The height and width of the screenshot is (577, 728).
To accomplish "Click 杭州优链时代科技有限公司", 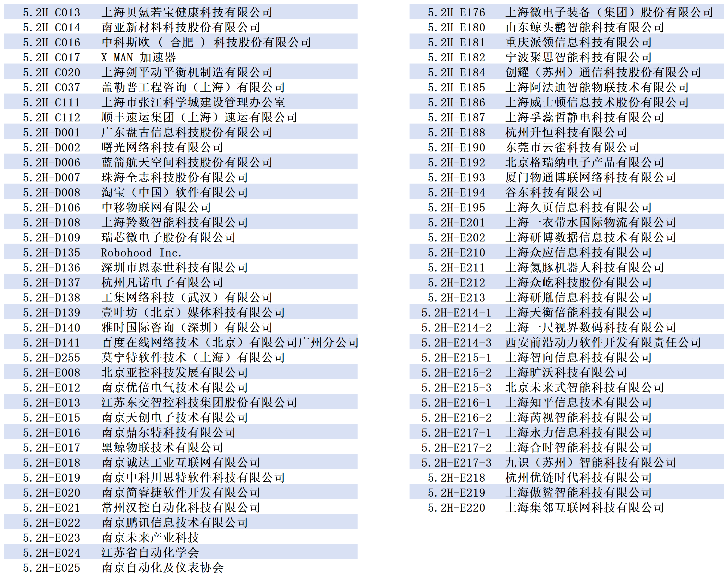I will [x=579, y=477].
